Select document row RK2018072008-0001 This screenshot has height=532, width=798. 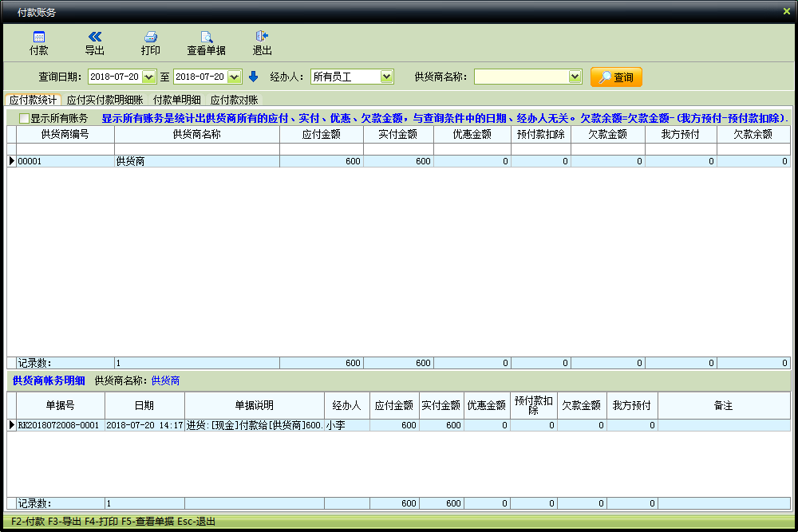tap(61, 425)
